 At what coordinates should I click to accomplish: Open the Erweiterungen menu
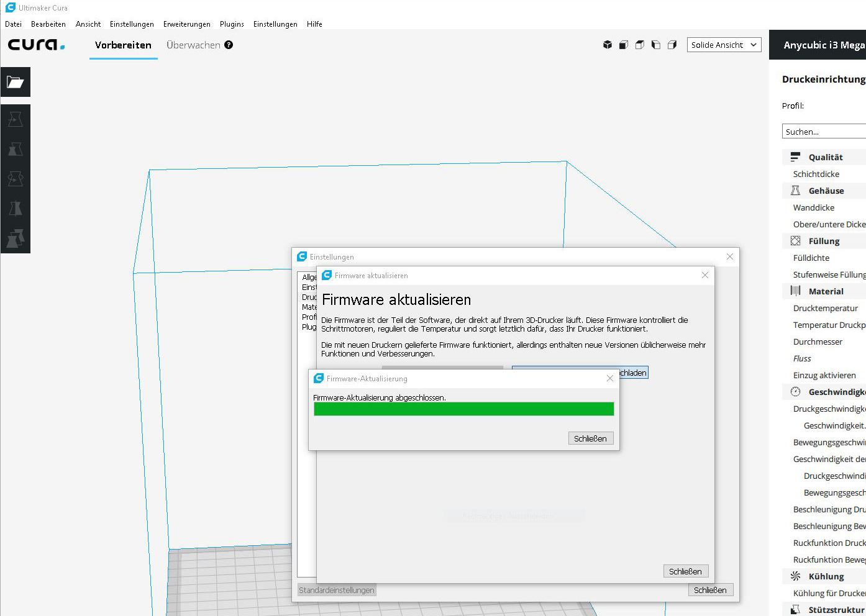pos(187,24)
